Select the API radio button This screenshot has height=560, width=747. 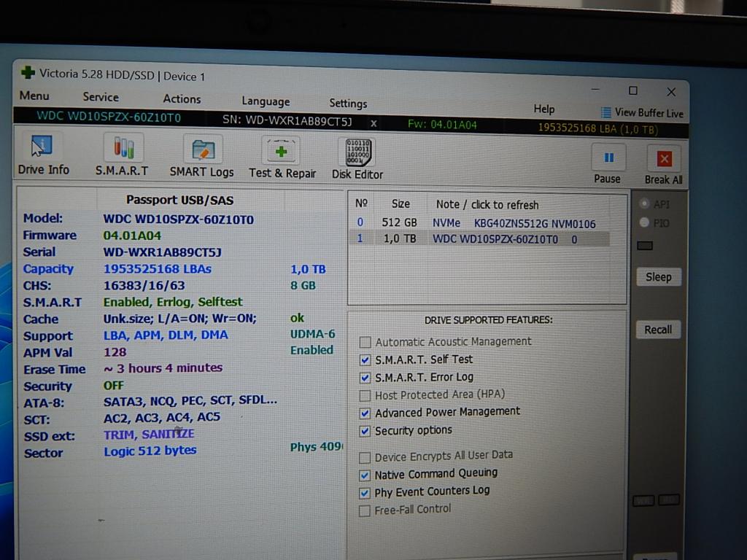[x=645, y=204]
